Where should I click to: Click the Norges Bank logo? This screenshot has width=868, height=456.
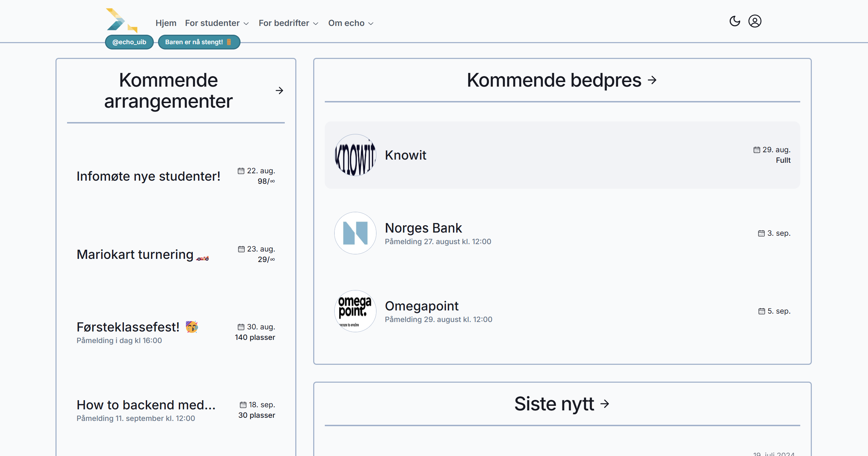pos(355,233)
